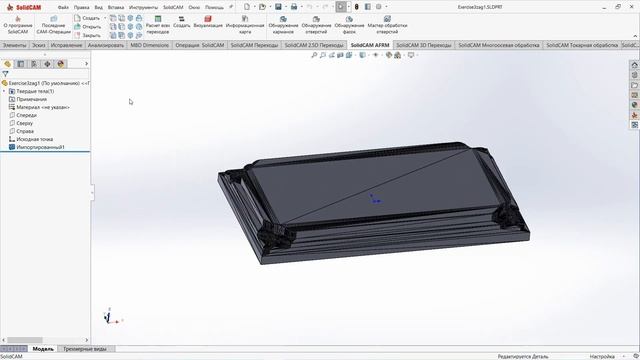The width and height of the screenshot is (640, 360).
Task: Expand the Print dropdown arrow
Action: (x=302, y=7)
